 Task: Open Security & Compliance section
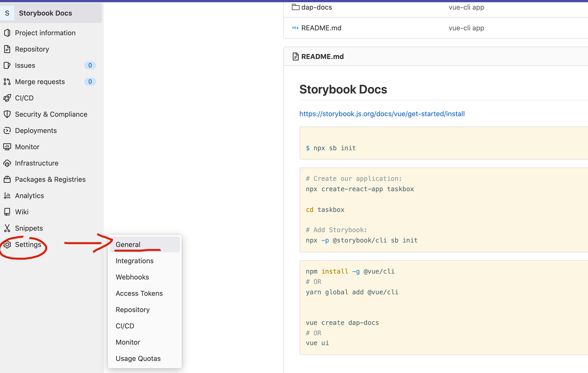coord(51,114)
